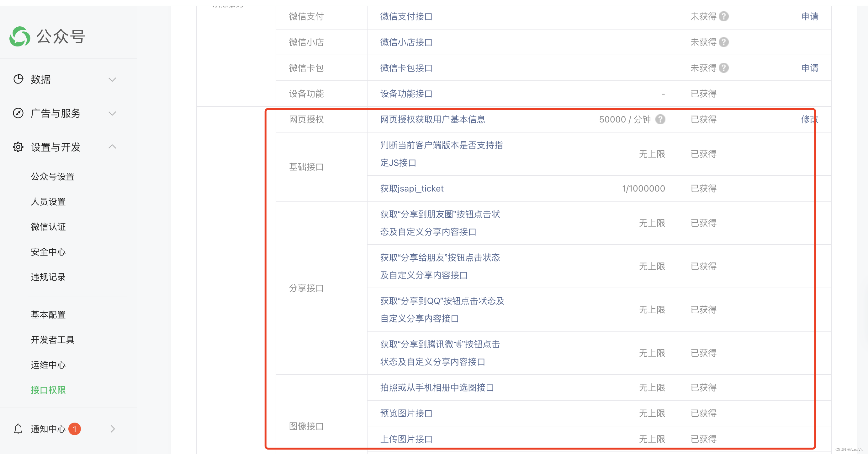868x454 pixels.
Task: Open the 通知中心 arrow chevron
Action: (113, 429)
